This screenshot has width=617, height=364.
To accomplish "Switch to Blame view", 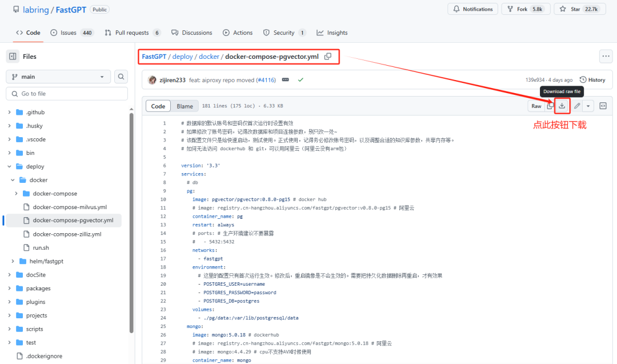I will point(185,106).
